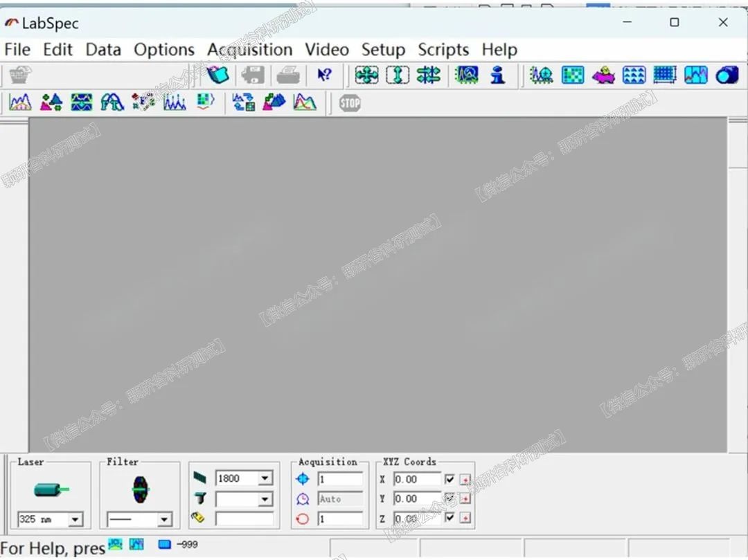748x560 pixels.
Task: Open the 325 nm laser wavelength dropdown
Action: 75,519
